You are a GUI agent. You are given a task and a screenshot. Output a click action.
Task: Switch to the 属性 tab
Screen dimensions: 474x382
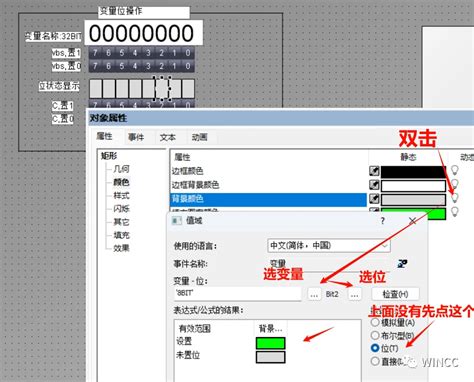point(104,136)
